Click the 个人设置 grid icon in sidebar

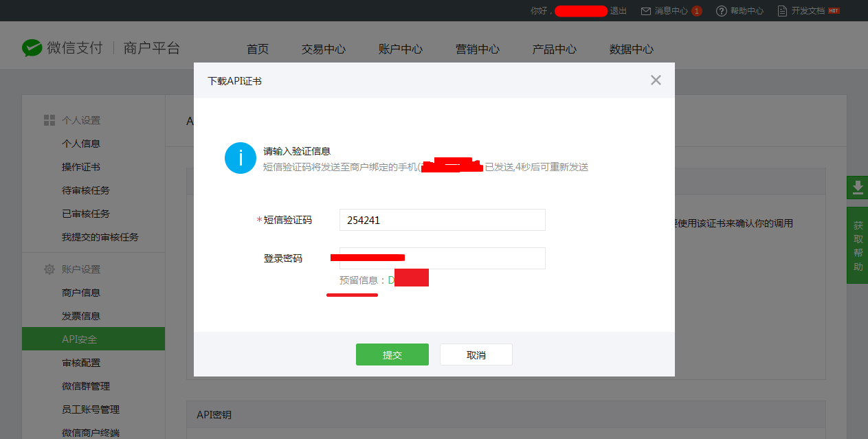click(49, 120)
